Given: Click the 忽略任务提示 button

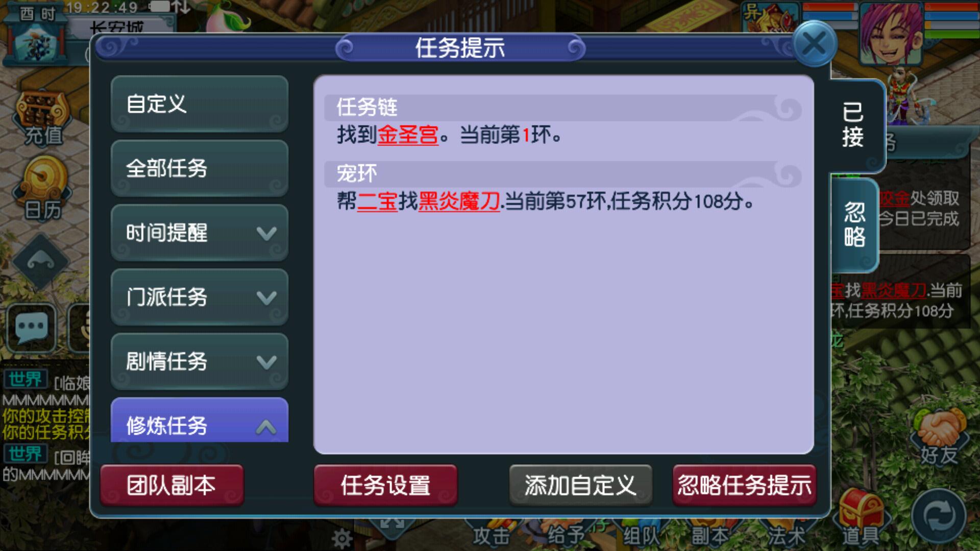Looking at the screenshot, I should (x=744, y=485).
